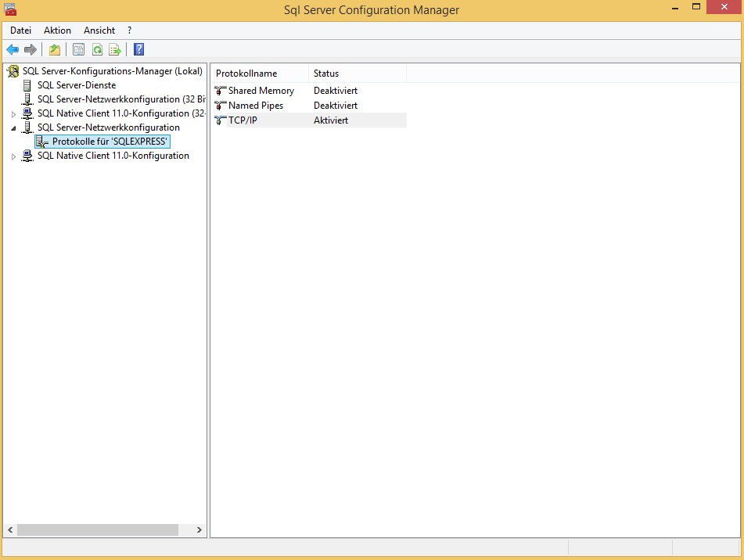Select SQL Server-Konfigurations-Manager (Lokal) root
744x560 pixels.
[113, 71]
